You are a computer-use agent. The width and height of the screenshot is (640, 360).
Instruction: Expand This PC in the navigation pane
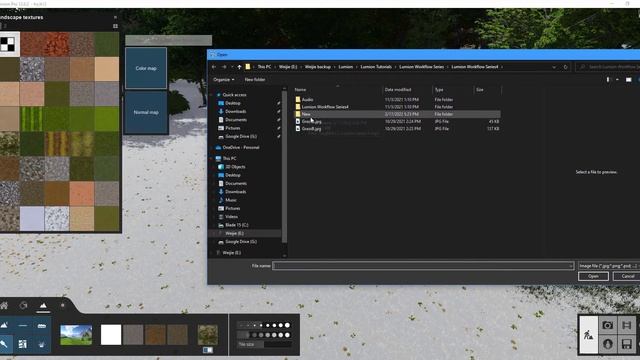tap(211, 158)
